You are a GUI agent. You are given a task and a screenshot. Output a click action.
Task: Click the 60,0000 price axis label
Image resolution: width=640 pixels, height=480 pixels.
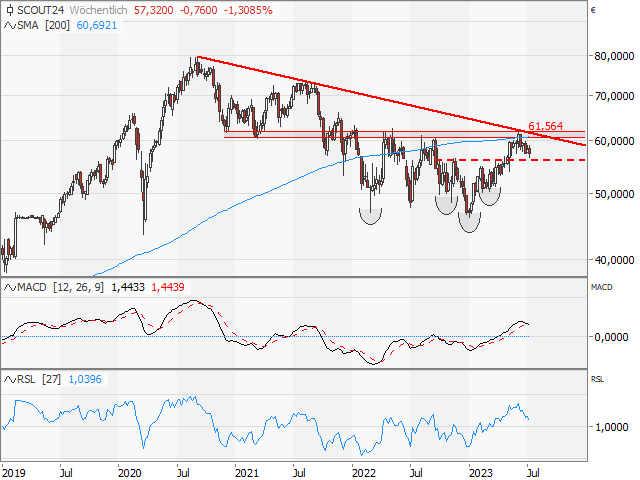pos(614,141)
